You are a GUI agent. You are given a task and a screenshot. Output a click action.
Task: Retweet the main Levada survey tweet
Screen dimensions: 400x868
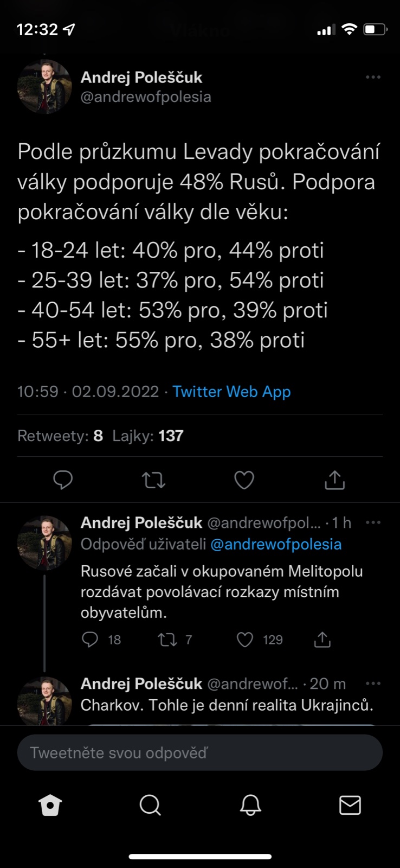153,480
